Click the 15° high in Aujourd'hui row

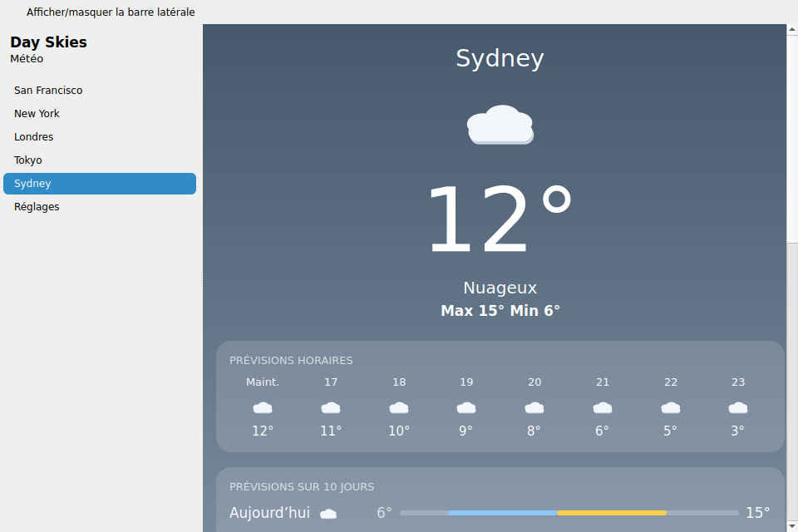coord(758,513)
